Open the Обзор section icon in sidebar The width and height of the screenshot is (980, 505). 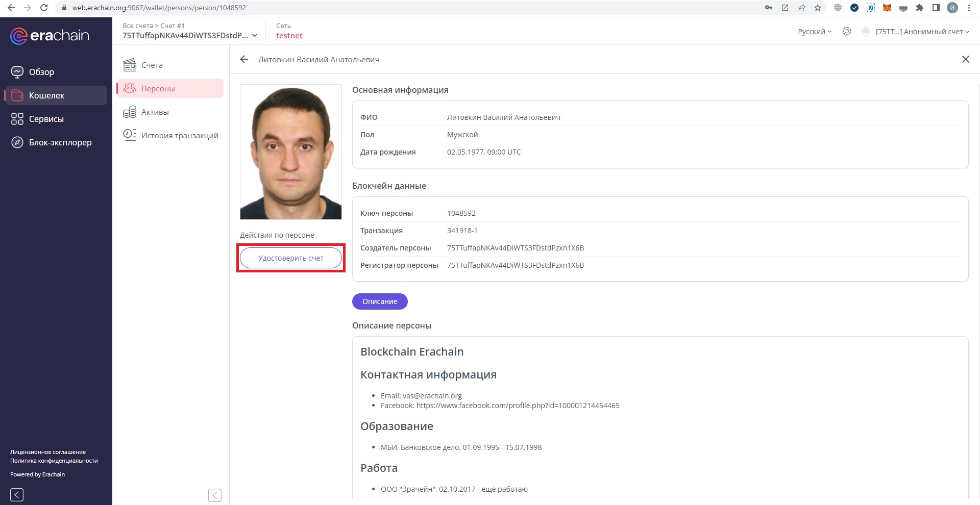18,72
